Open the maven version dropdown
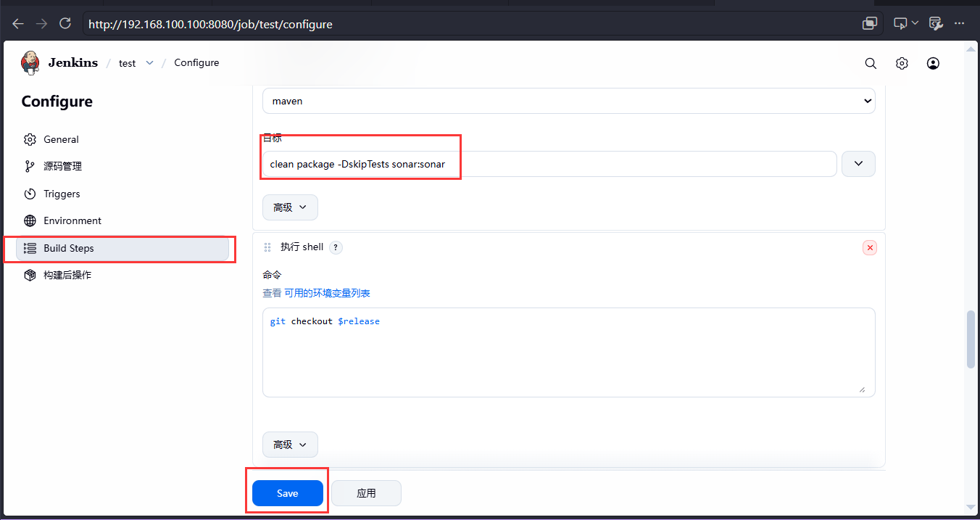980x520 pixels. click(x=569, y=101)
